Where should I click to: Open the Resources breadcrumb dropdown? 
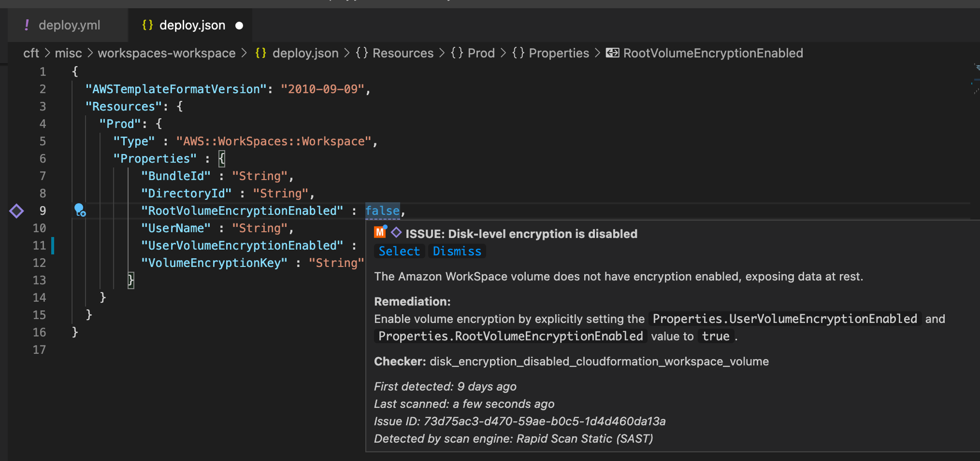pyautogui.click(x=403, y=53)
